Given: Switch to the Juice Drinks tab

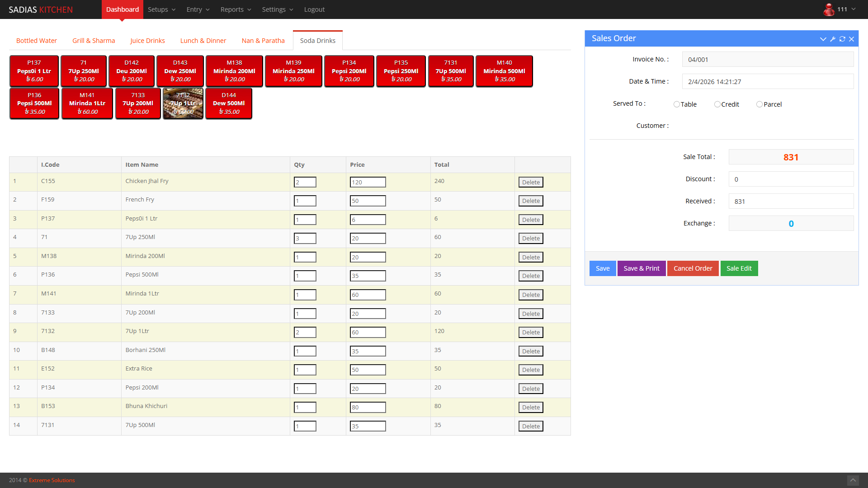Looking at the screenshot, I should 147,41.
